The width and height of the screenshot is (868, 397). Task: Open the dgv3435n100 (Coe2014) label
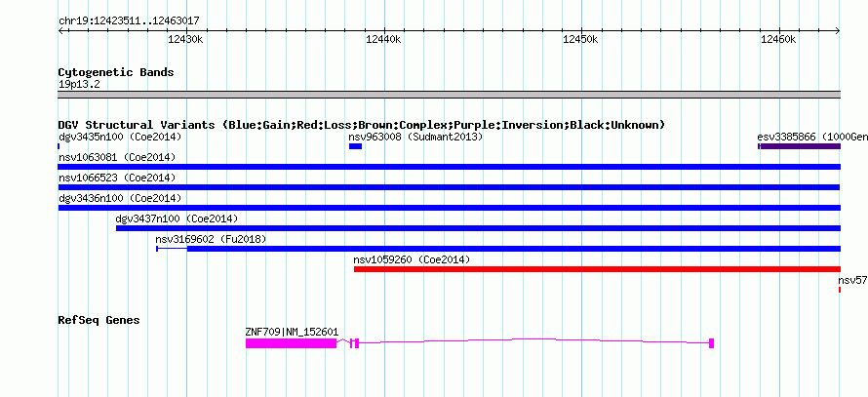coord(120,137)
